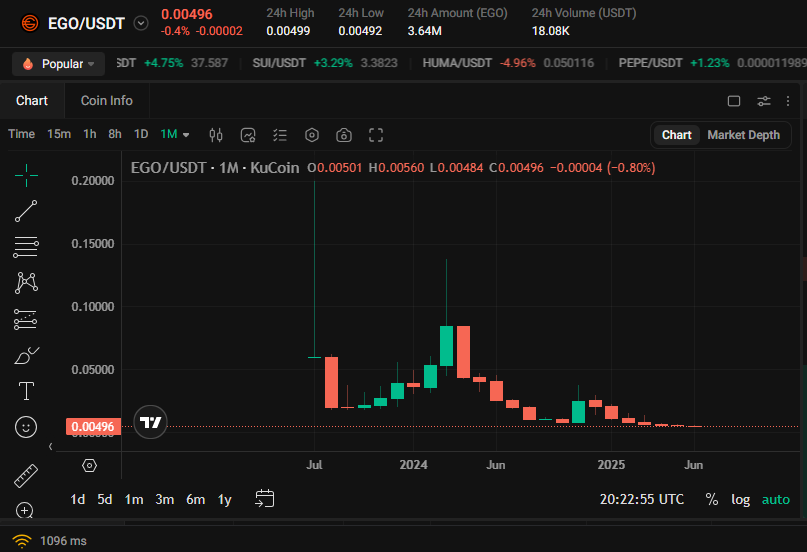Open the emoji icons tool

click(26, 427)
